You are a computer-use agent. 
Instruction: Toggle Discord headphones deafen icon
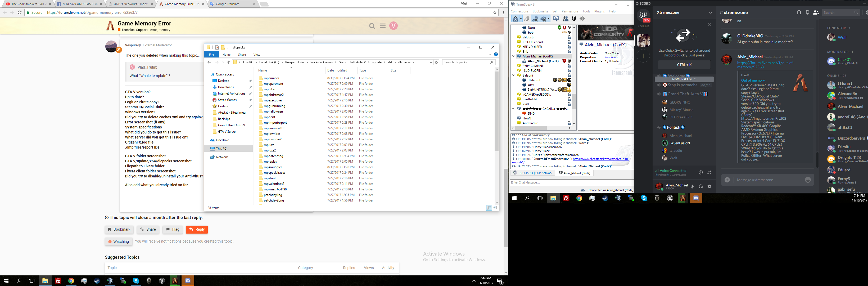tap(701, 186)
